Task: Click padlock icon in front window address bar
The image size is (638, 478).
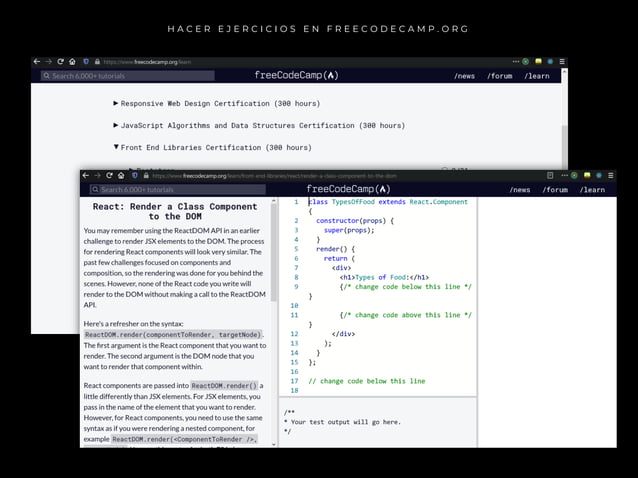Action: [146, 175]
